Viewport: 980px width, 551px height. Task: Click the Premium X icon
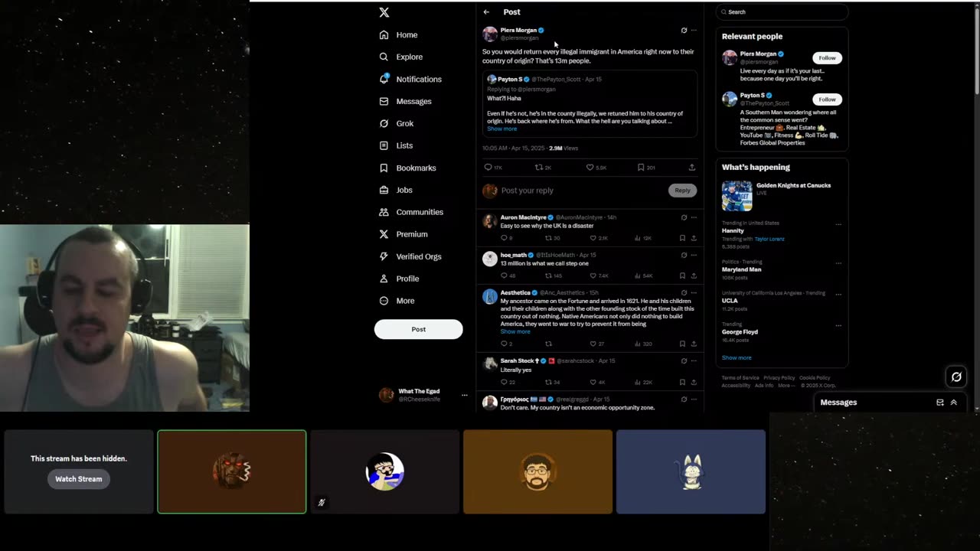[x=384, y=234]
